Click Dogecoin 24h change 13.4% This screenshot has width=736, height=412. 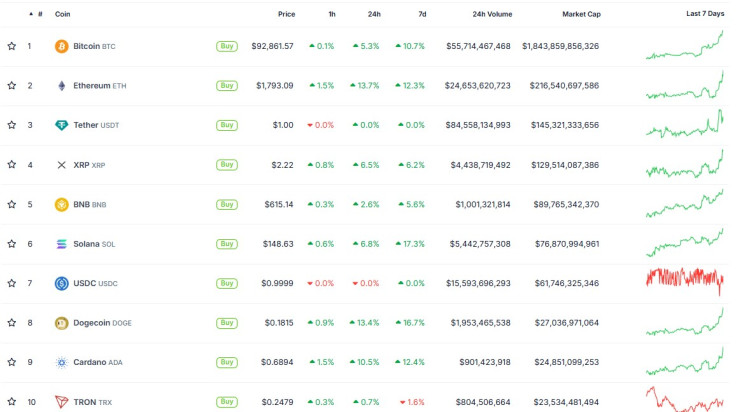[364, 323]
